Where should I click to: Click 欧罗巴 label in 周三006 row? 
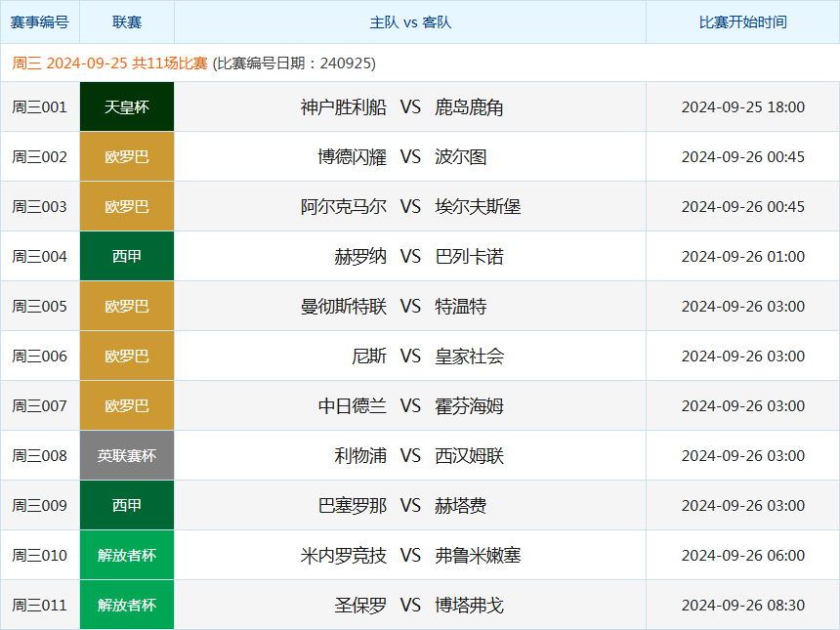[127, 356]
